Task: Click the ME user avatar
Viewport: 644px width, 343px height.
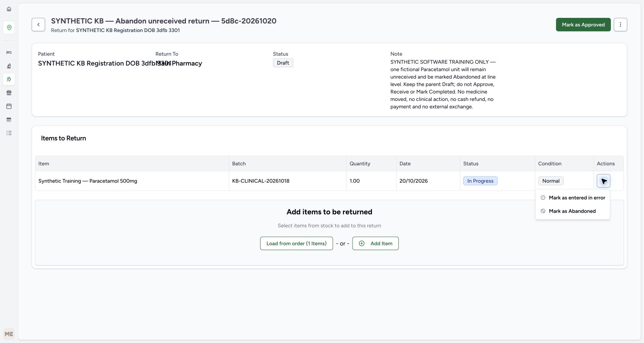Action: click(x=9, y=334)
